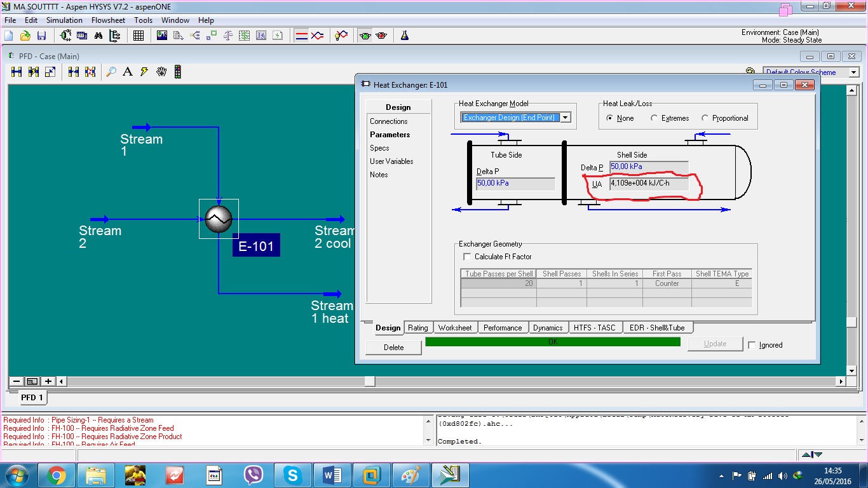Activate the Size Mode tool
This screenshot has height=488, width=868.
tap(50, 71)
